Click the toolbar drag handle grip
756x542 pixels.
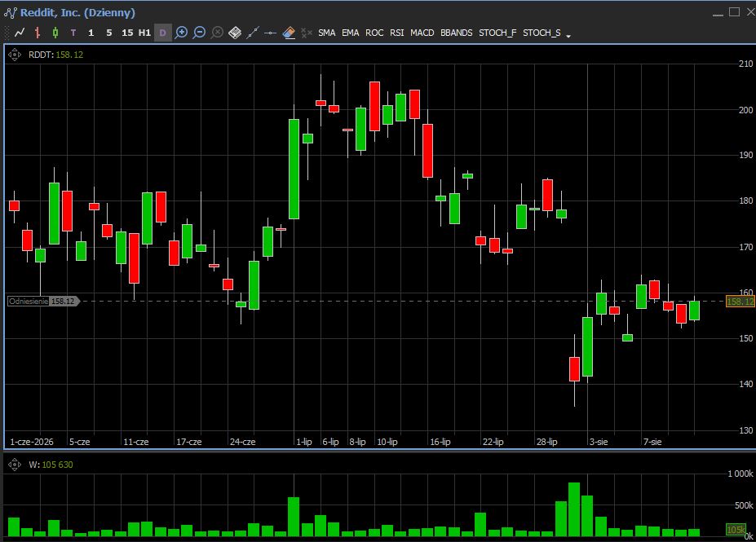pyautogui.click(x=7, y=33)
